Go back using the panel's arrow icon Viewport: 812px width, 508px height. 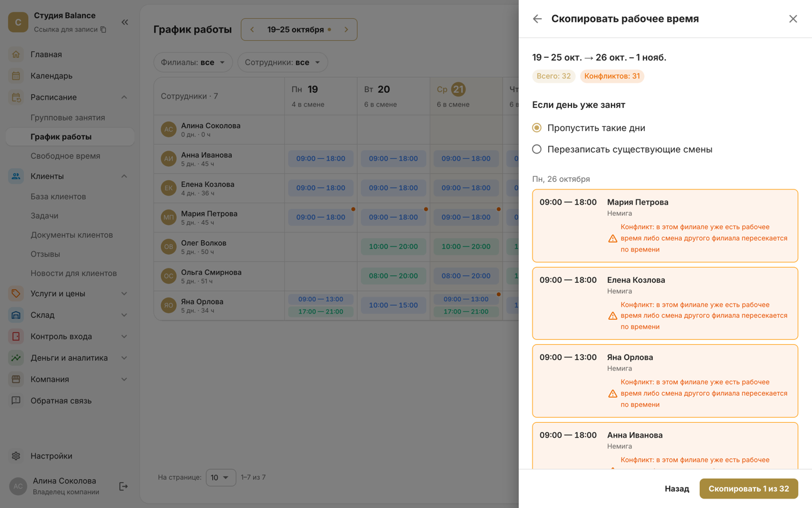point(537,19)
